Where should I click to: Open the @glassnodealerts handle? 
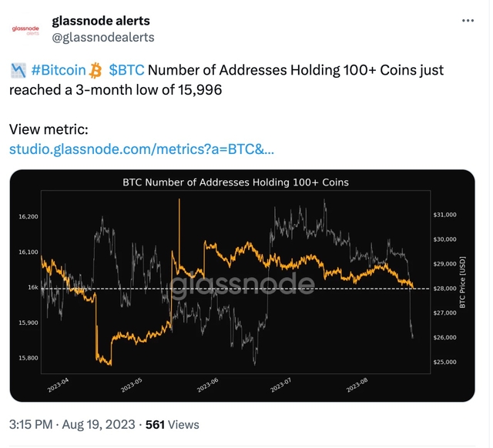103,37
